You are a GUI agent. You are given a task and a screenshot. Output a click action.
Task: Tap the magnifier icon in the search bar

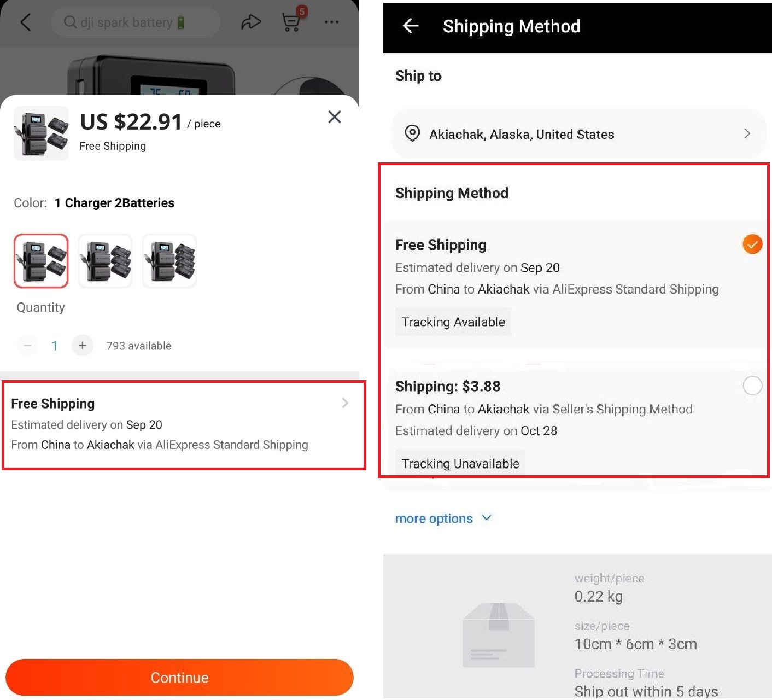coord(70,22)
